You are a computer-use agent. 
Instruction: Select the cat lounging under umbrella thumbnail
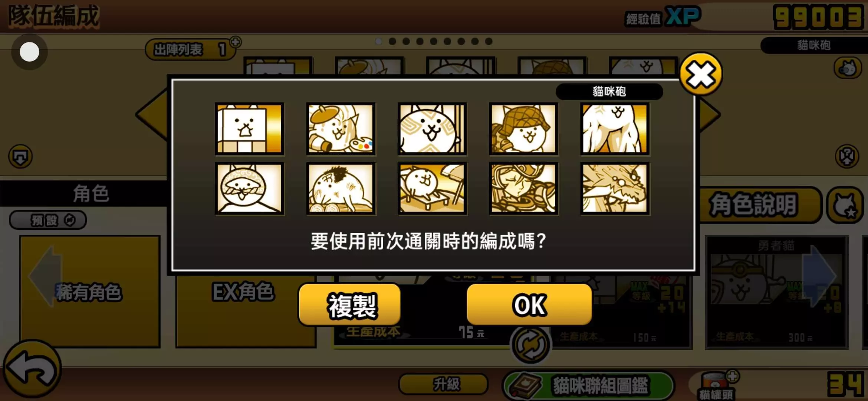(x=432, y=189)
